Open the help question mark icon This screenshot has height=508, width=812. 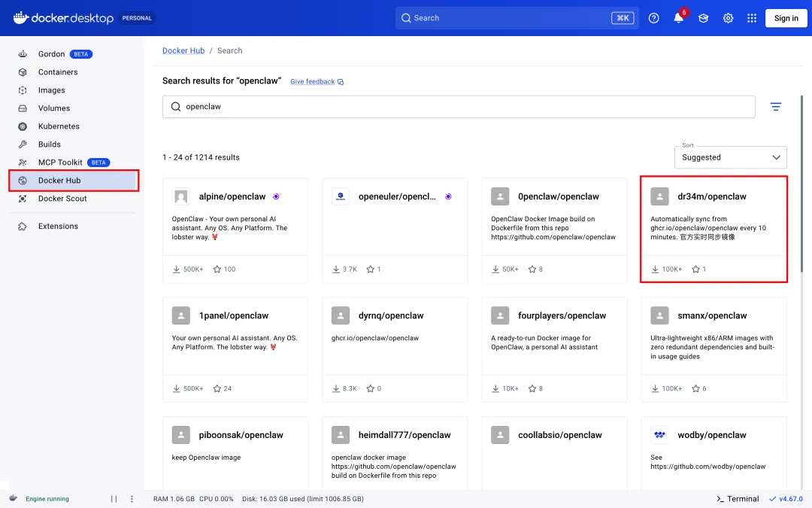coord(653,18)
